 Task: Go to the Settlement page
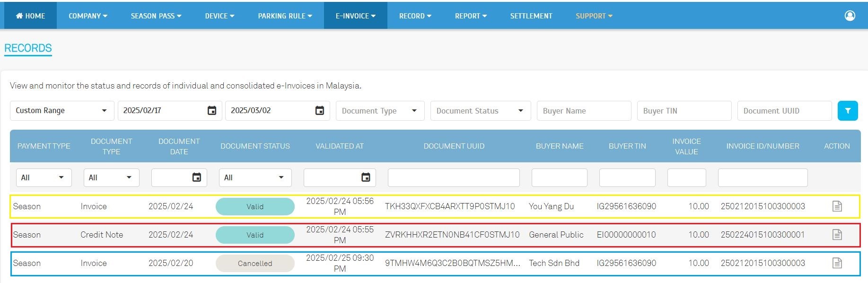click(x=531, y=16)
